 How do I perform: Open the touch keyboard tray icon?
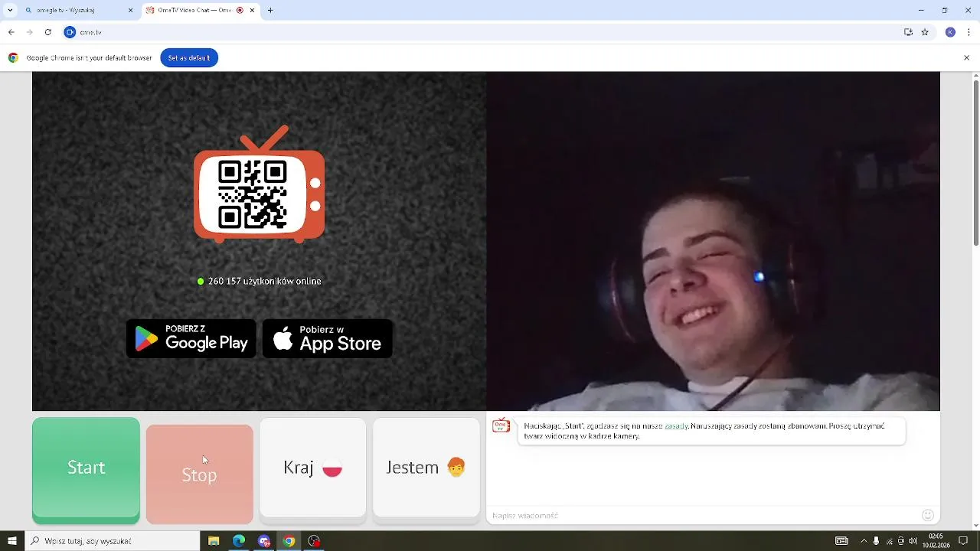[x=841, y=541]
